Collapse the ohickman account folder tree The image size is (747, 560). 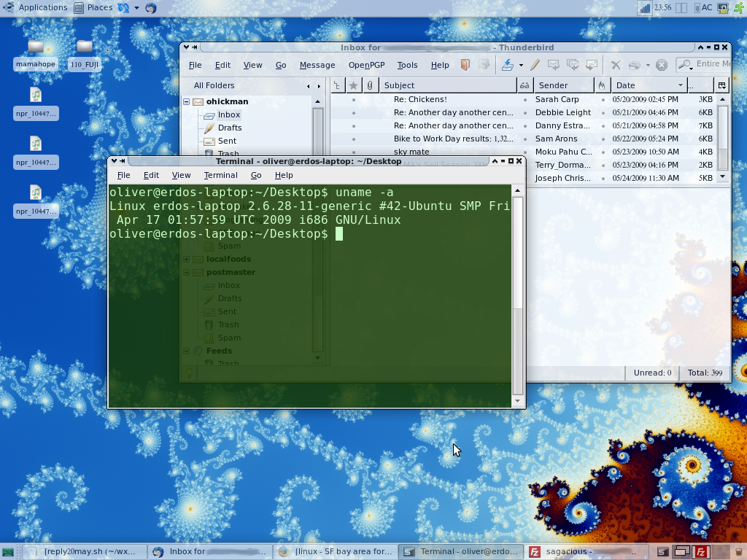click(x=187, y=102)
